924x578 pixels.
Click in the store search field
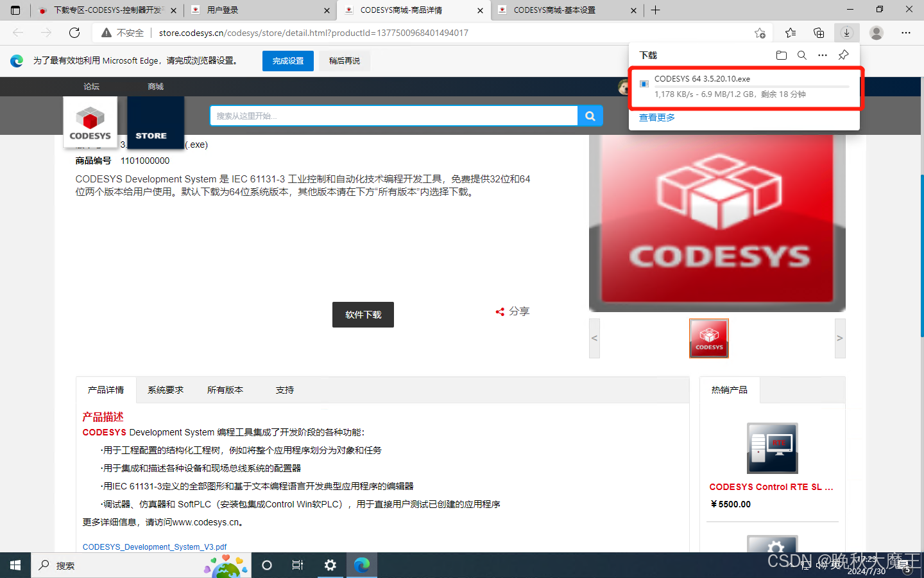[x=394, y=116]
